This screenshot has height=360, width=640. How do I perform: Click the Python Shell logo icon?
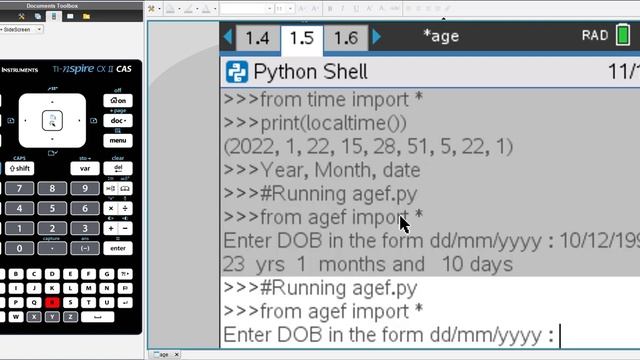click(237, 72)
